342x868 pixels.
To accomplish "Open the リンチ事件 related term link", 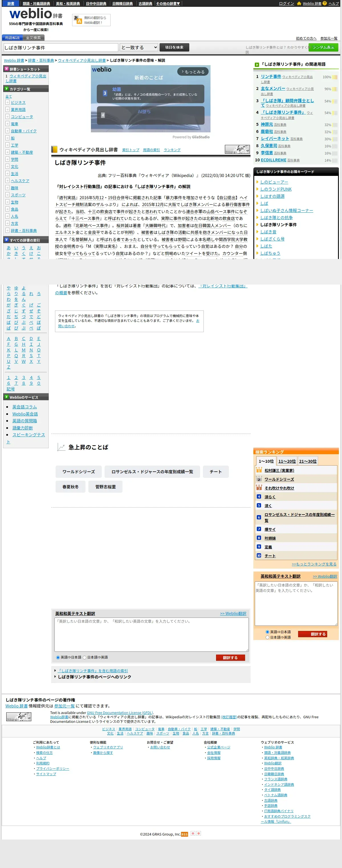I will (271, 77).
